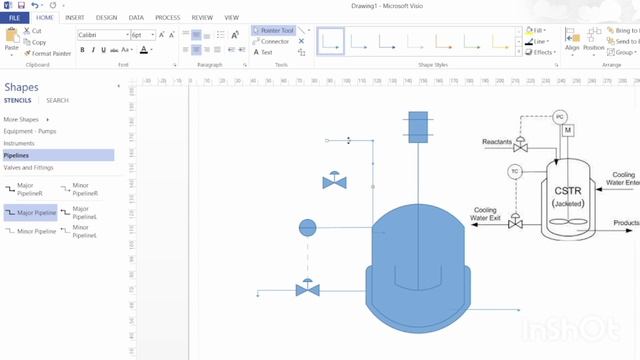Save the drawing from quick access toolbar
Image resolution: width=640 pixels, height=360 pixels.
click(x=21, y=5)
